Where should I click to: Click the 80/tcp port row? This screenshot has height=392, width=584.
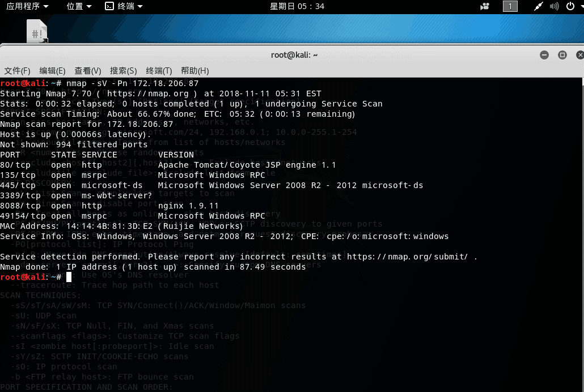coord(168,165)
